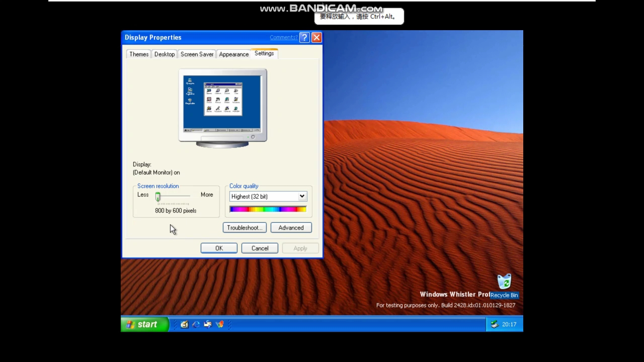Click the MSN quick launch icon next to the envelope
The width and height of the screenshot is (644, 362).
(x=219, y=324)
